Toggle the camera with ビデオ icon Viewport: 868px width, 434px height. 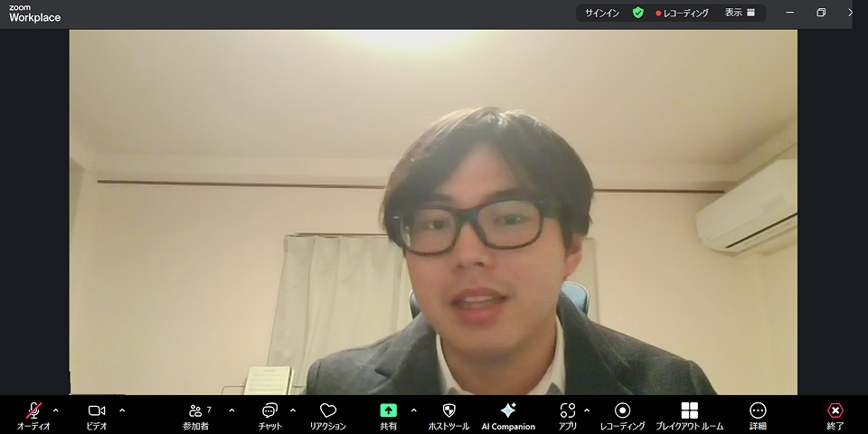click(x=97, y=410)
